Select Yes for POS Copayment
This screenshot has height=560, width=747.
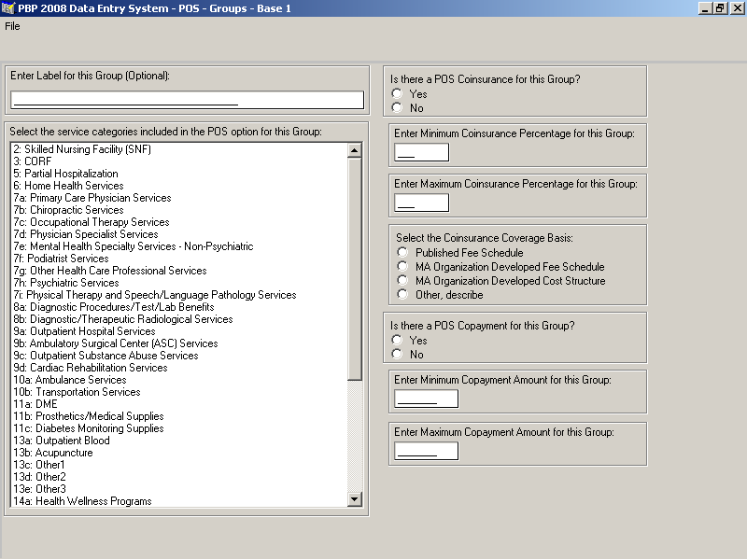coord(397,340)
